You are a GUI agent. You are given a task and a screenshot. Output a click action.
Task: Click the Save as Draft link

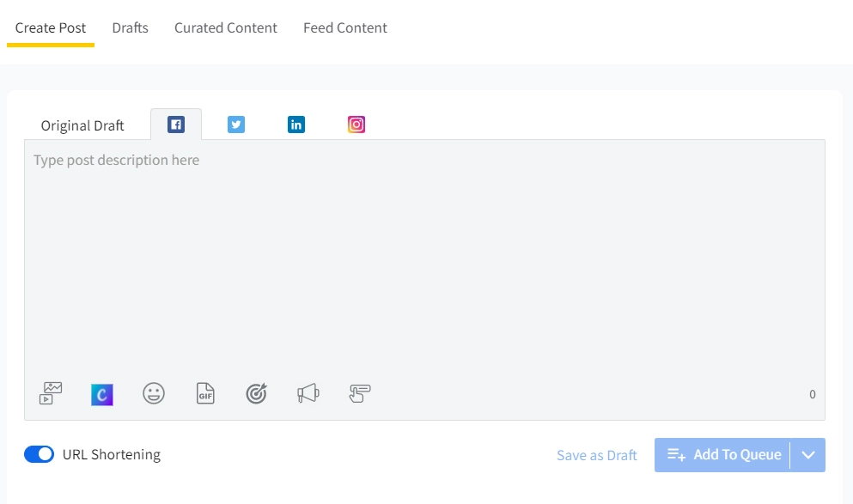597,455
